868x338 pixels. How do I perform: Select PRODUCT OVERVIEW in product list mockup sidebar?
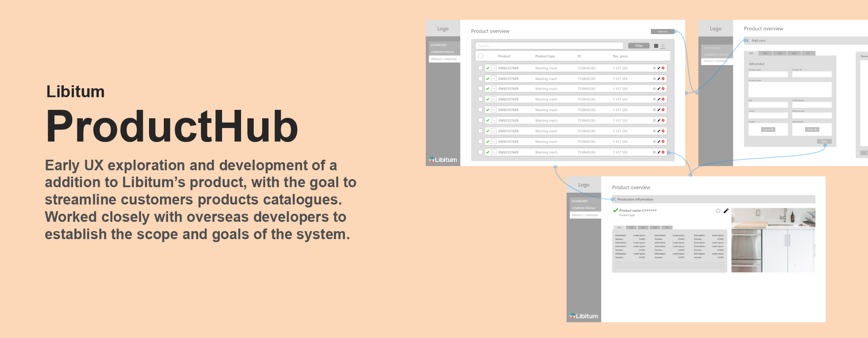tap(445, 59)
